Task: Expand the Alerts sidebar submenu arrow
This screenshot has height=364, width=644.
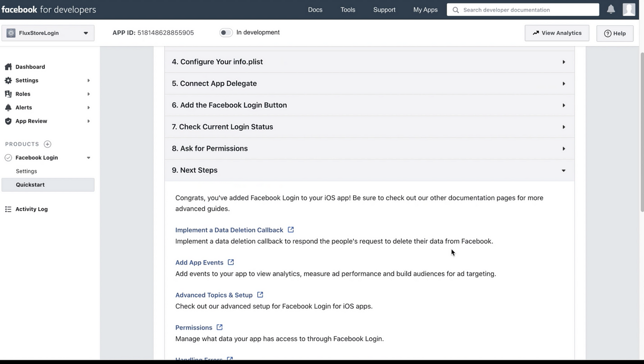Action: point(88,108)
